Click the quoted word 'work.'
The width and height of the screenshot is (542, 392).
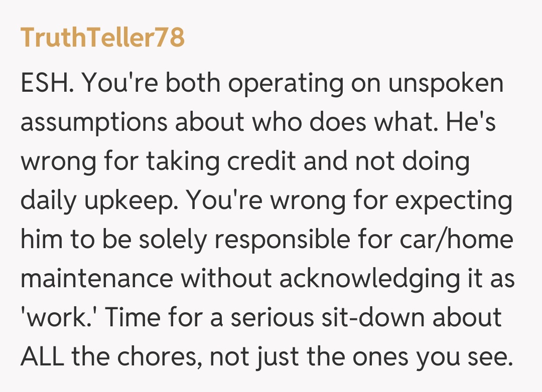click(56, 318)
